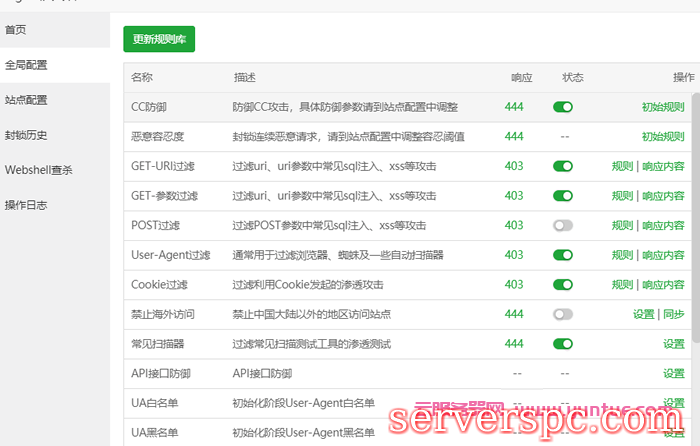Toggle the Cookie过滤 switch

(x=563, y=285)
